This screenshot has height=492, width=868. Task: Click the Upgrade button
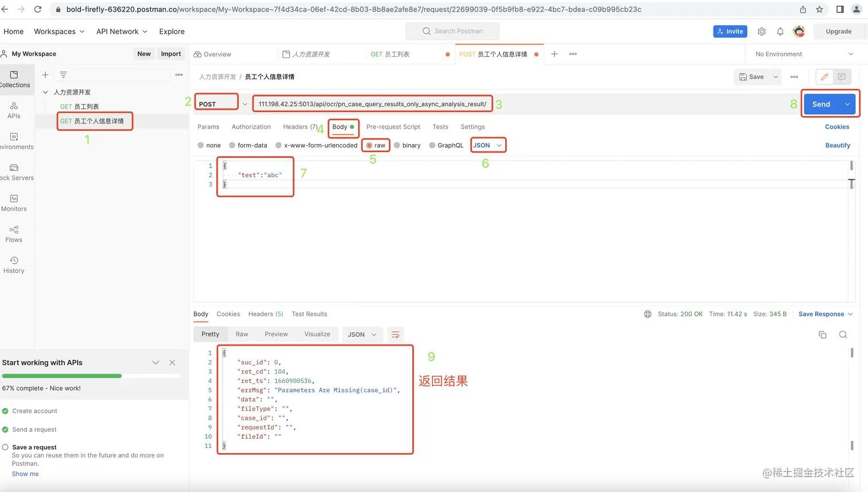(838, 32)
